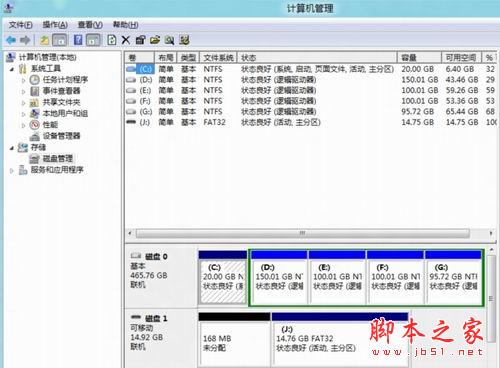Sort by the 卷 column header
The width and height of the screenshot is (500, 368).
coord(139,57)
